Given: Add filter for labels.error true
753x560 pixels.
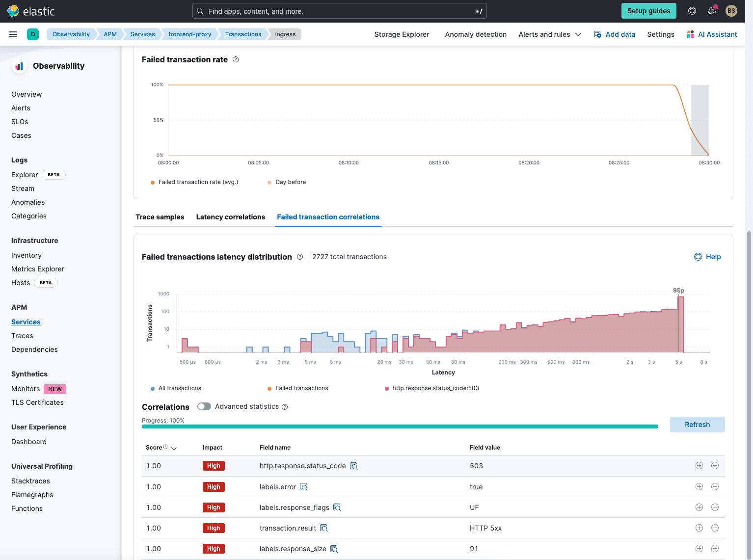Looking at the screenshot, I should (699, 487).
